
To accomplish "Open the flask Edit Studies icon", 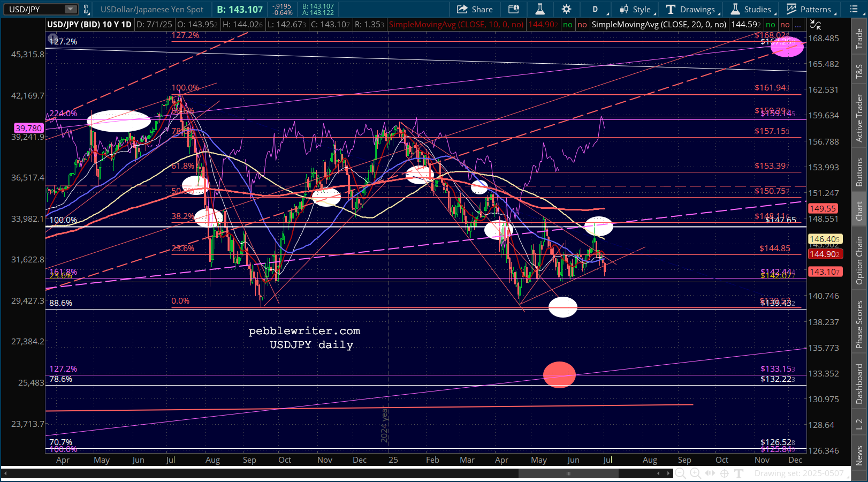I will point(540,9).
